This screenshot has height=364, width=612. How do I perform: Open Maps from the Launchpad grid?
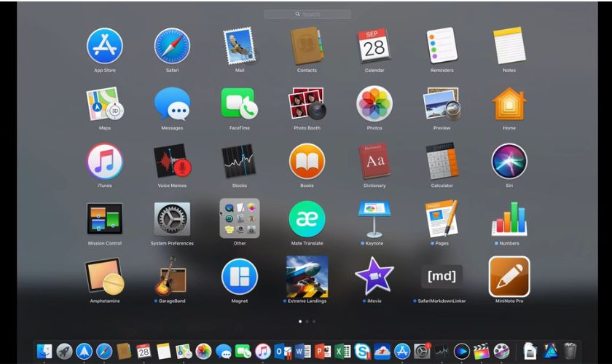click(x=105, y=104)
